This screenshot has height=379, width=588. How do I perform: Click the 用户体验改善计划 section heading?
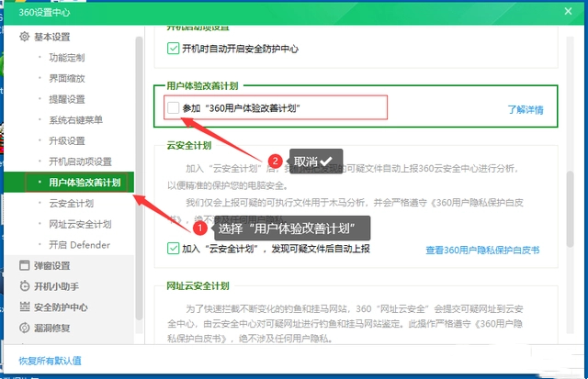point(202,85)
